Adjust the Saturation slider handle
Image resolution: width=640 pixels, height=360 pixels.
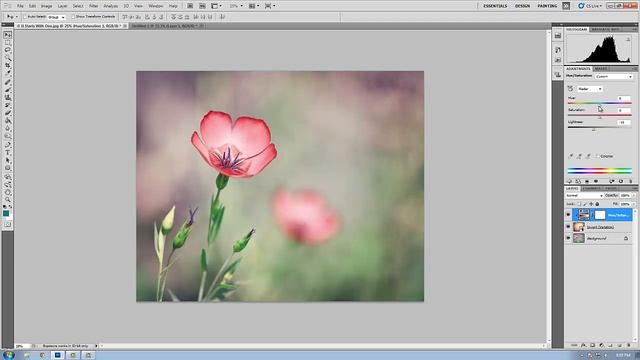600,117
